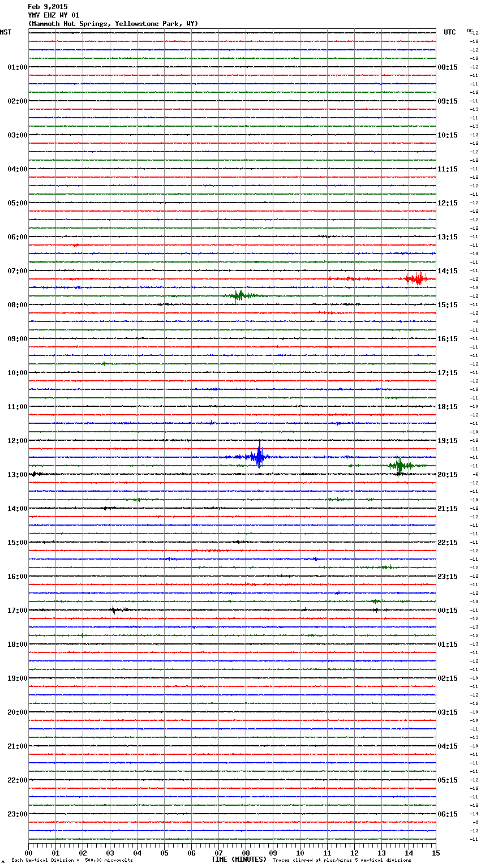Select the 15 minute tick label
This screenshot has height=868, width=481.
point(435,853)
